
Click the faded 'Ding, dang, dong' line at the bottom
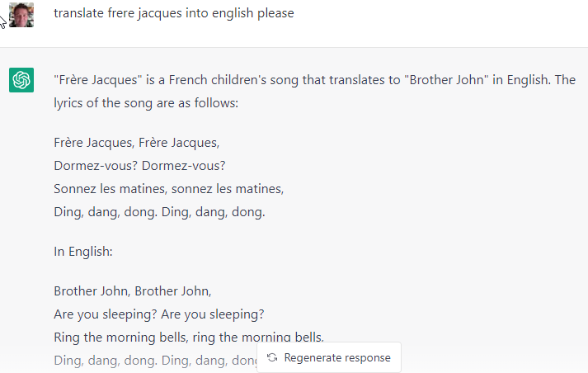point(155,361)
